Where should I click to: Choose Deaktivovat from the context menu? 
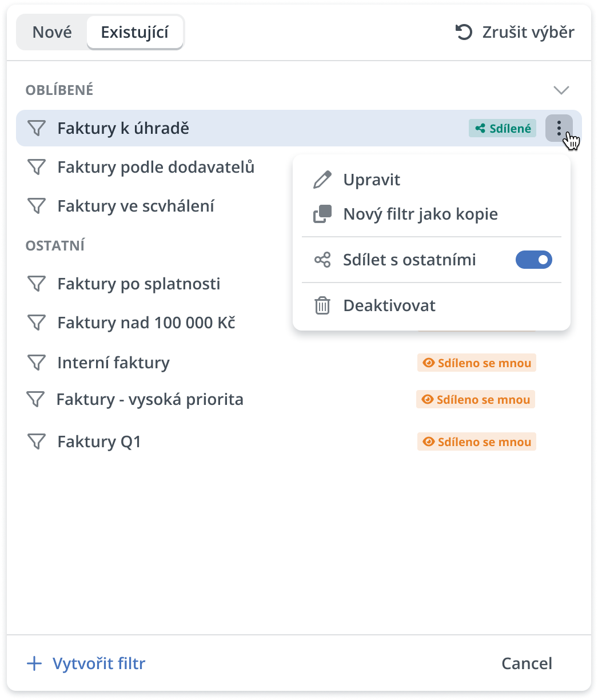click(389, 305)
